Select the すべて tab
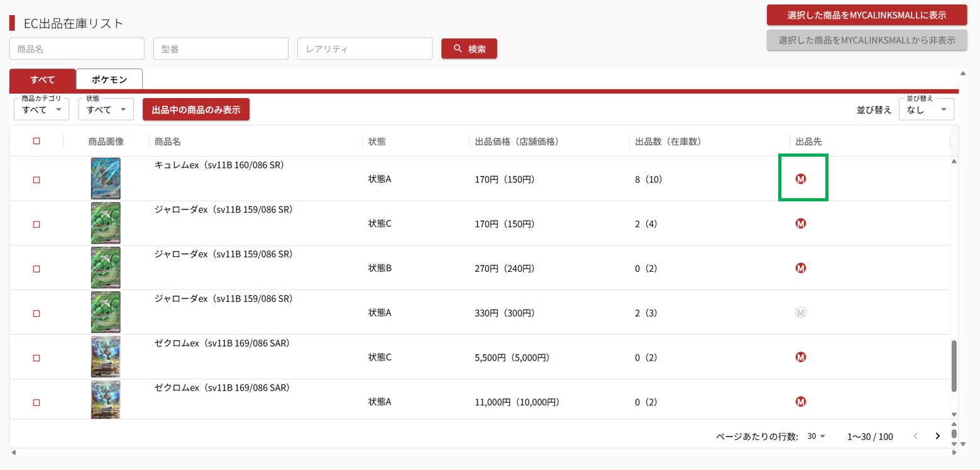 (x=43, y=80)
